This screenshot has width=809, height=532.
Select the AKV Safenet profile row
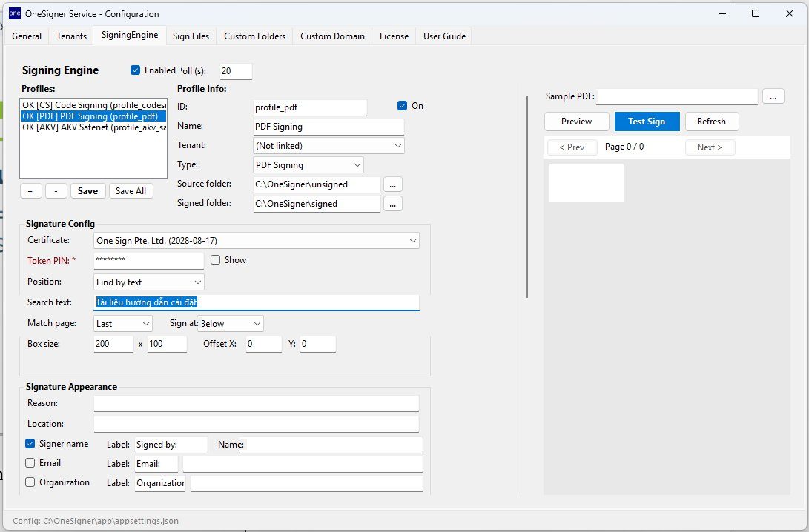pos(94,127)
